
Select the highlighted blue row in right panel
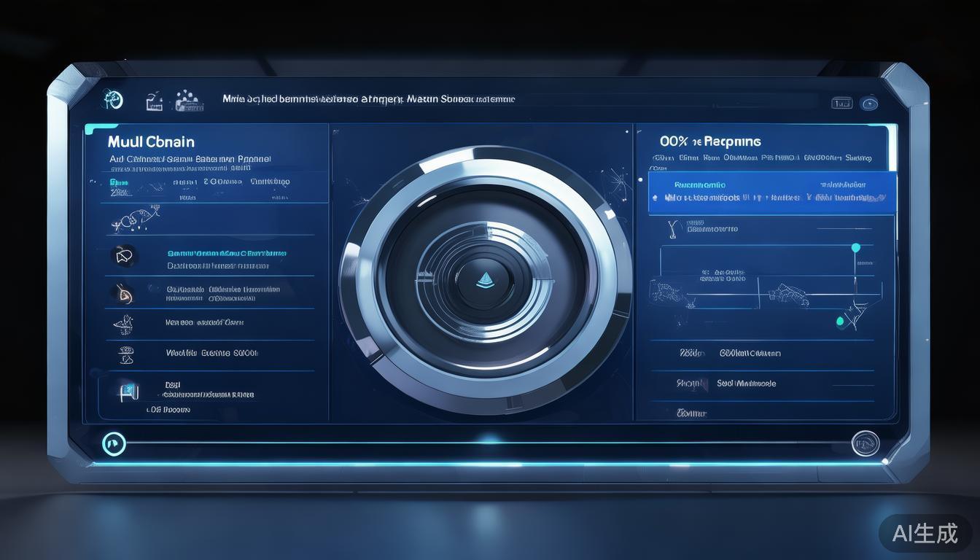(x=771, y=192)
